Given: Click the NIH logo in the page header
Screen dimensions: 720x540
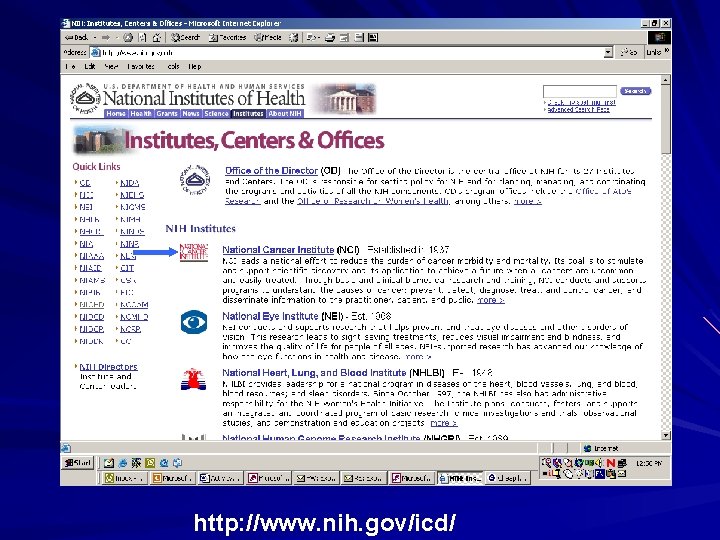Looking at the screenshot, I should [85, 98].
